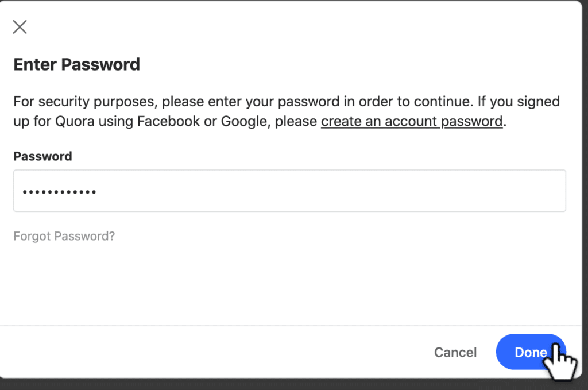Dismiss dialog using the X icon
Image resolution: width=588 pixels, height=390 pixels.
click(20, 27)
